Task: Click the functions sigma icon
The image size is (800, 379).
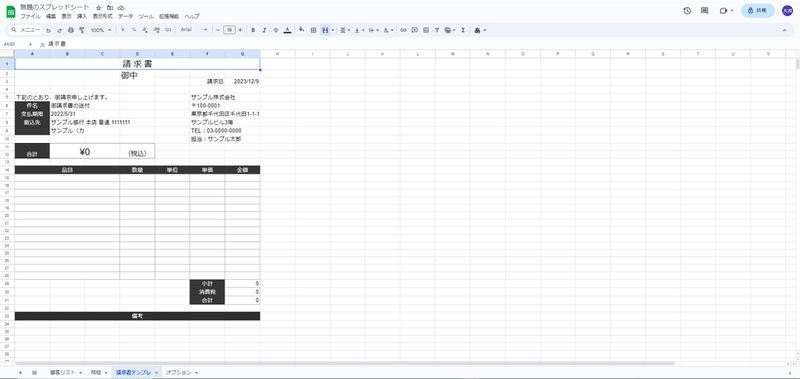Action: click(463, 30)
